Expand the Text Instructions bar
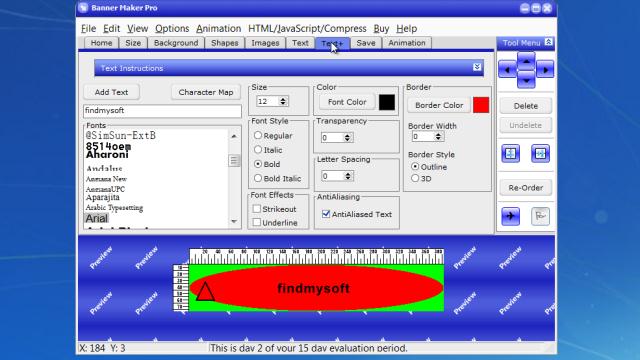 click(477, 67)
